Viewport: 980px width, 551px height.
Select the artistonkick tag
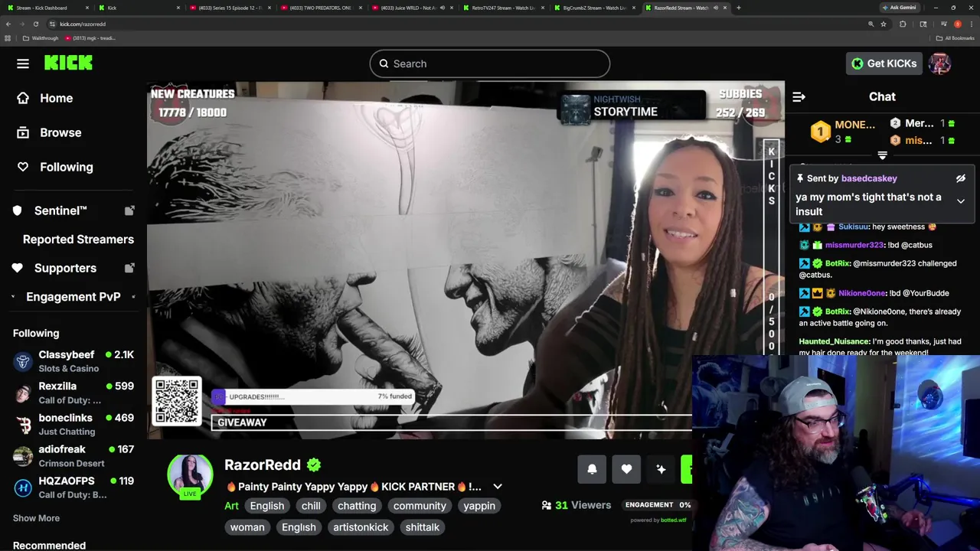361,527
